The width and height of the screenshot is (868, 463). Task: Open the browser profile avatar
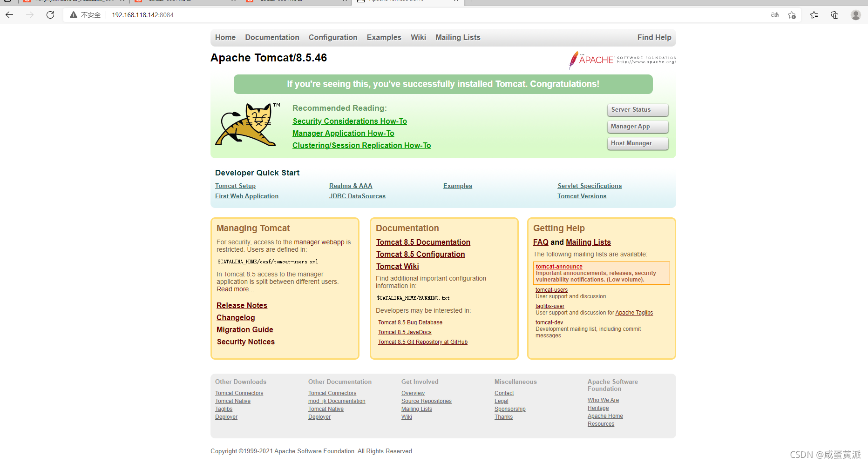point(856,15)
